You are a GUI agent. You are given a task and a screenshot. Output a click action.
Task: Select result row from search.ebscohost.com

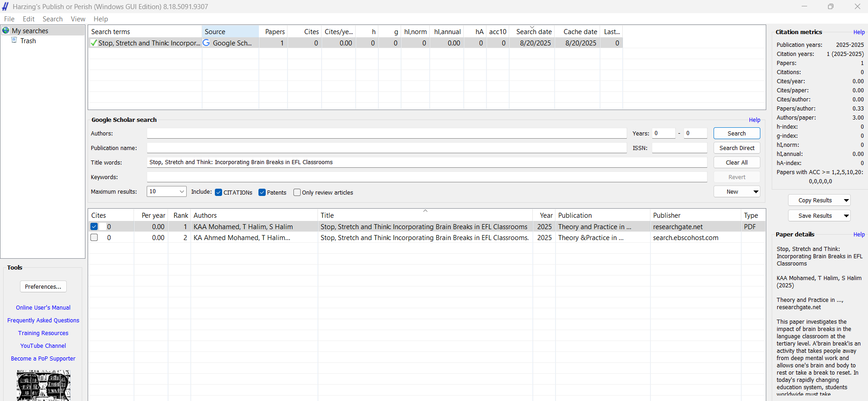click(x=427, y=237)
